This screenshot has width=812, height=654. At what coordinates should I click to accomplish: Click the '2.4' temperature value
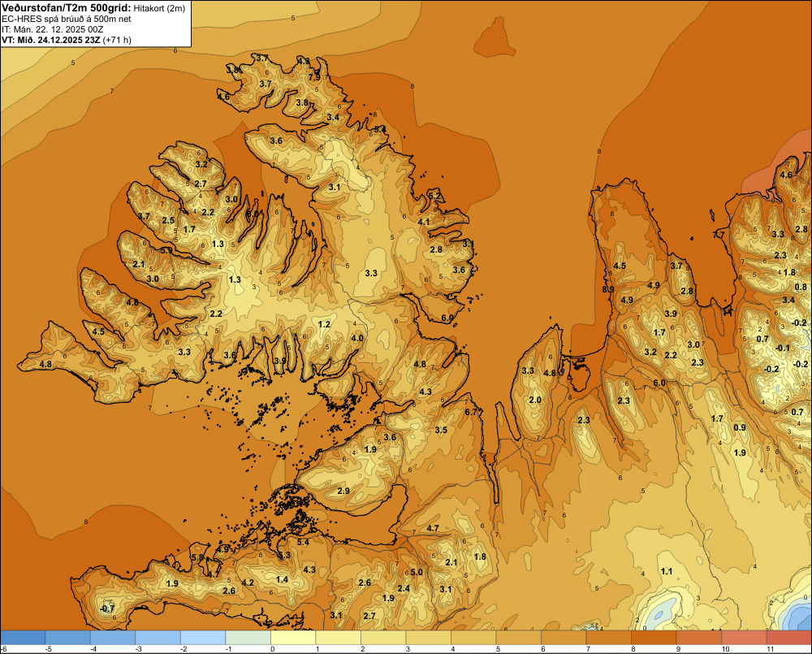point(404,588)
